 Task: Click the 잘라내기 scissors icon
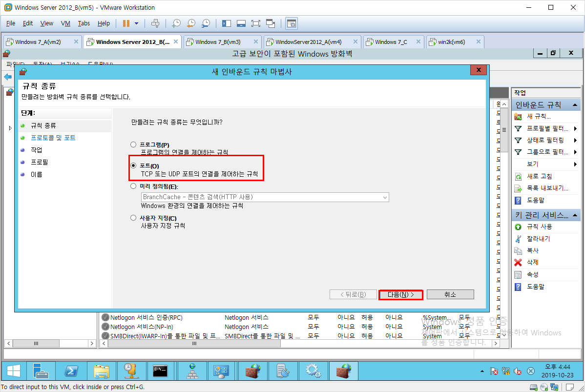click(518, 239)
